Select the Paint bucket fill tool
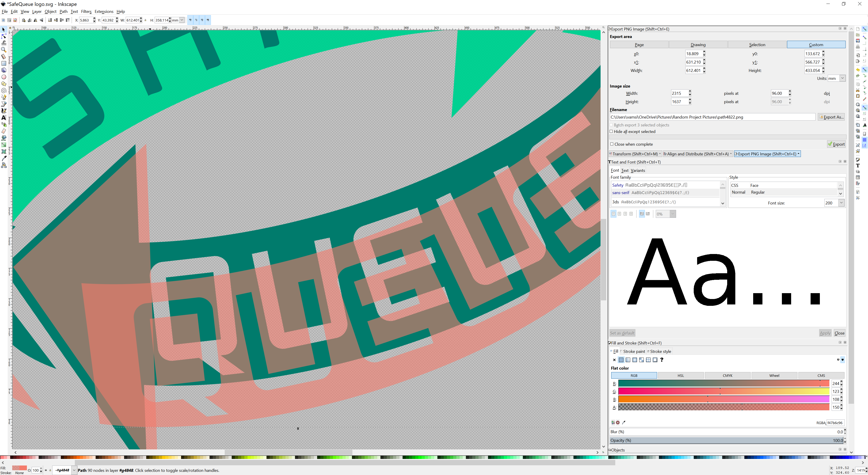This screenshot has height=475, width=868. (x=4, y=138)
